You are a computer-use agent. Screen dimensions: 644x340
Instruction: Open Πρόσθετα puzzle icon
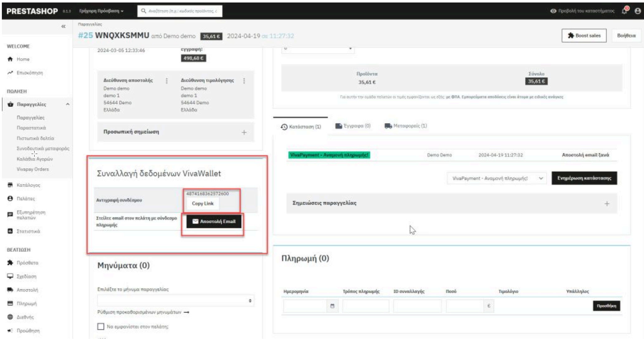10,263
